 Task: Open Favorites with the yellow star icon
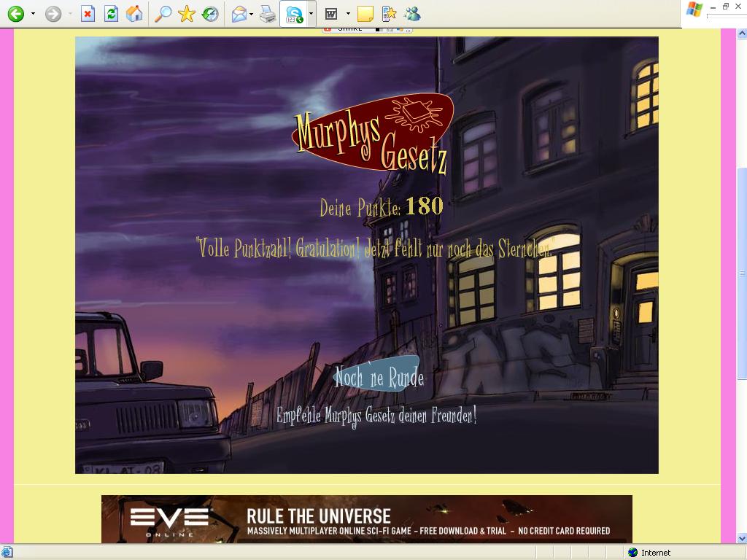186,14
